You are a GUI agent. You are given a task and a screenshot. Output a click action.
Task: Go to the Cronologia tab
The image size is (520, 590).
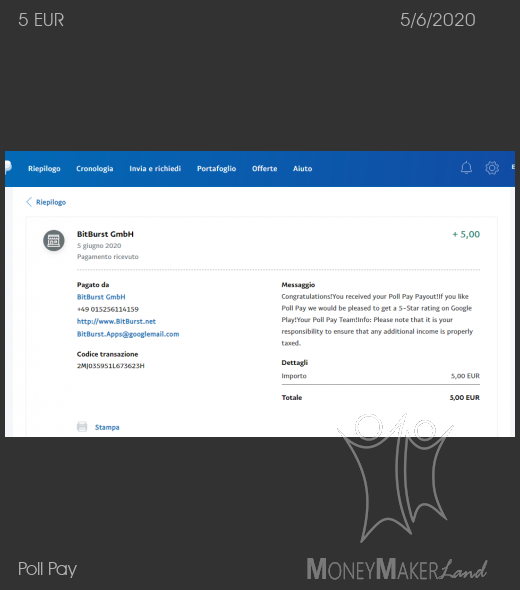94,169
